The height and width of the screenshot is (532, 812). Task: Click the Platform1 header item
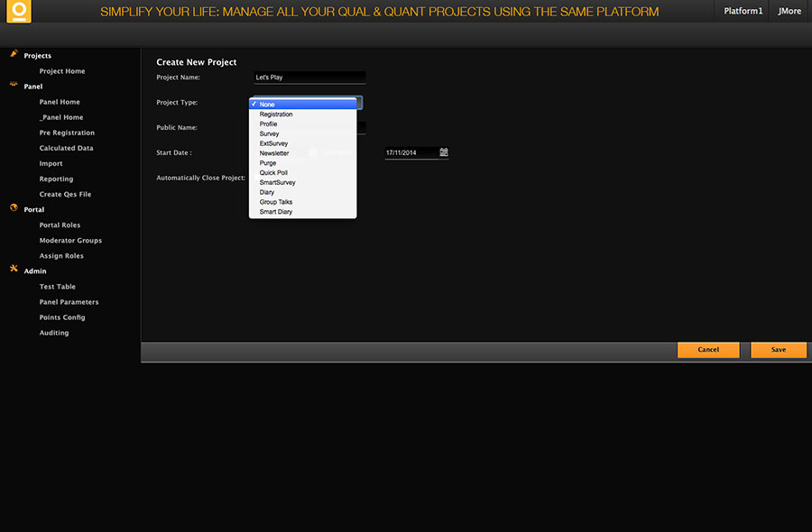point(743,12)
